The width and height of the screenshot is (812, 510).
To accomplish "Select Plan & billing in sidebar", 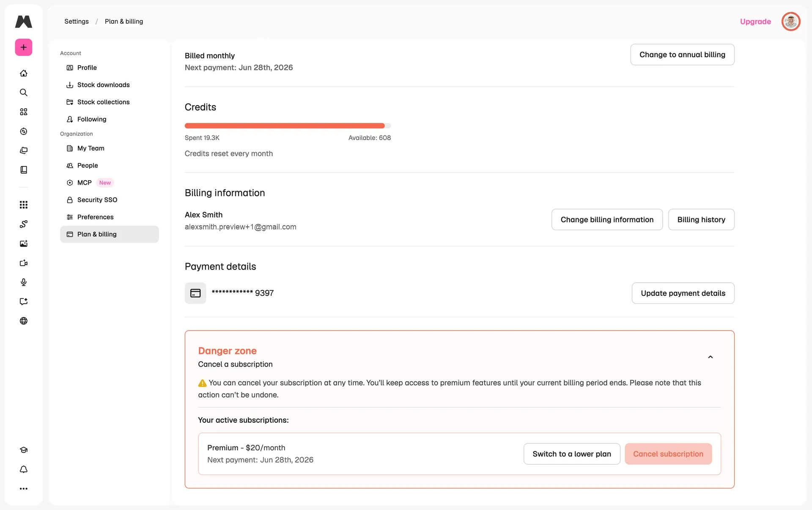I will (109, 234).
